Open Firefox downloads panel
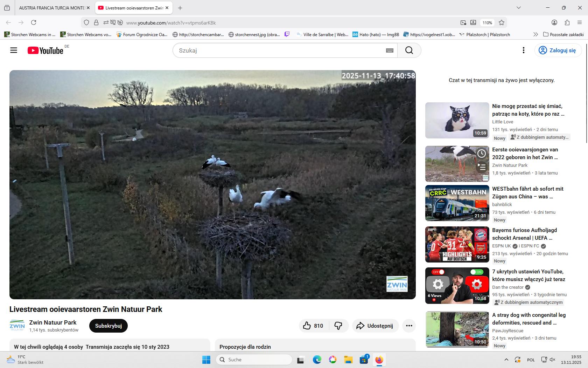Viewport: 588px width, 368px height. point(473,22)
